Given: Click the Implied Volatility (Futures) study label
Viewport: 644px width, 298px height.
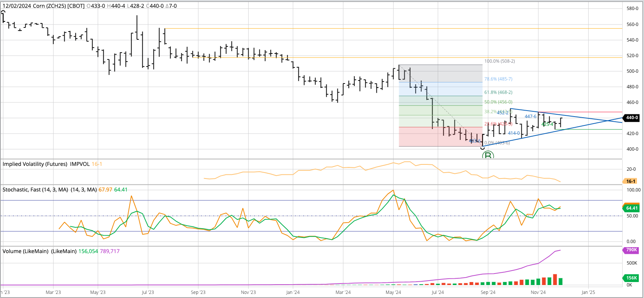Looking at the screenshot, I should click(x=46, y=164).
